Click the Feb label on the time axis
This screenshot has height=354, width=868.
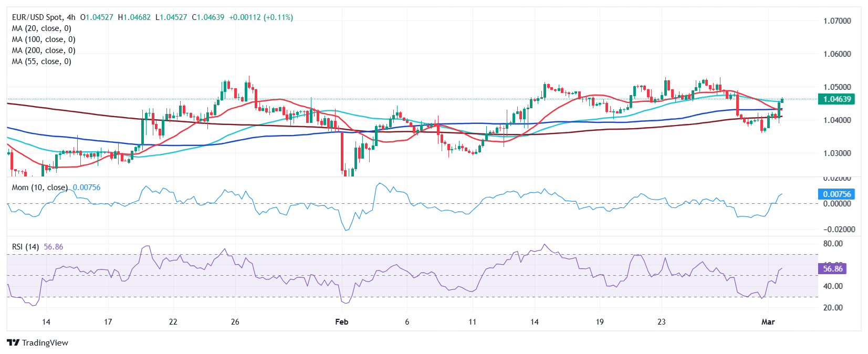coord(341,321)
